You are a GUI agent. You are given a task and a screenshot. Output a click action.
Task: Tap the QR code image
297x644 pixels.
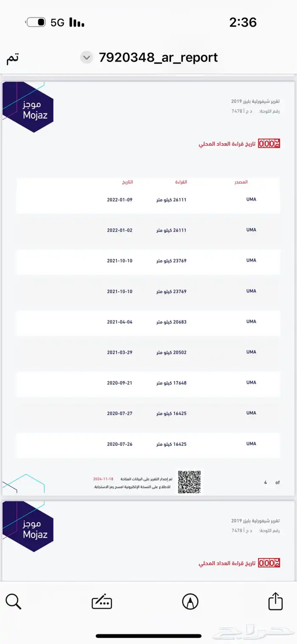pos(189,482)
